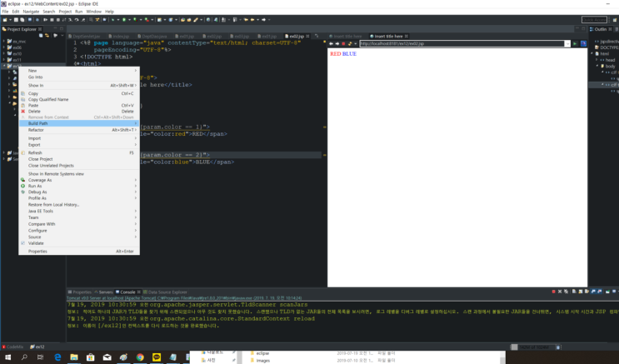
Task: Open taskbar search icon
Action: click(24, 357)
